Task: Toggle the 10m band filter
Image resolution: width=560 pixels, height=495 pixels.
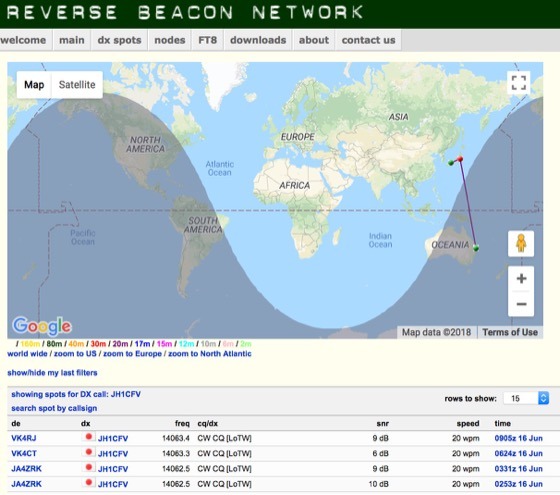Action: click(208, 344)
